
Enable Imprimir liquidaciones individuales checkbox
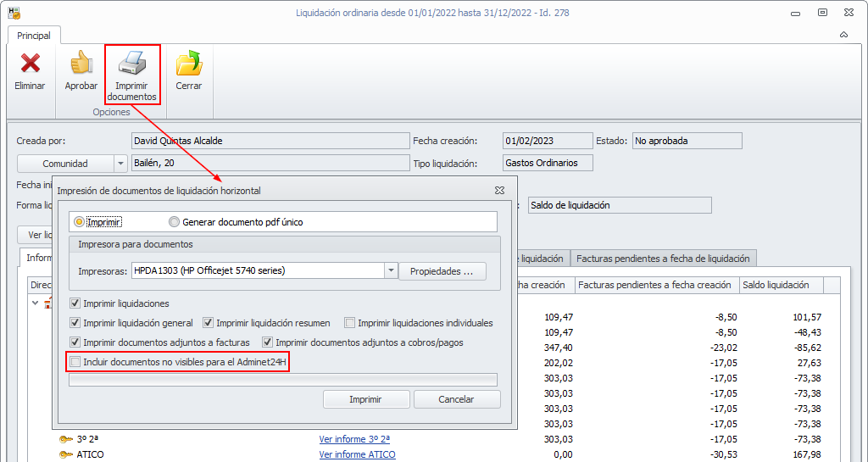[350, 323]
